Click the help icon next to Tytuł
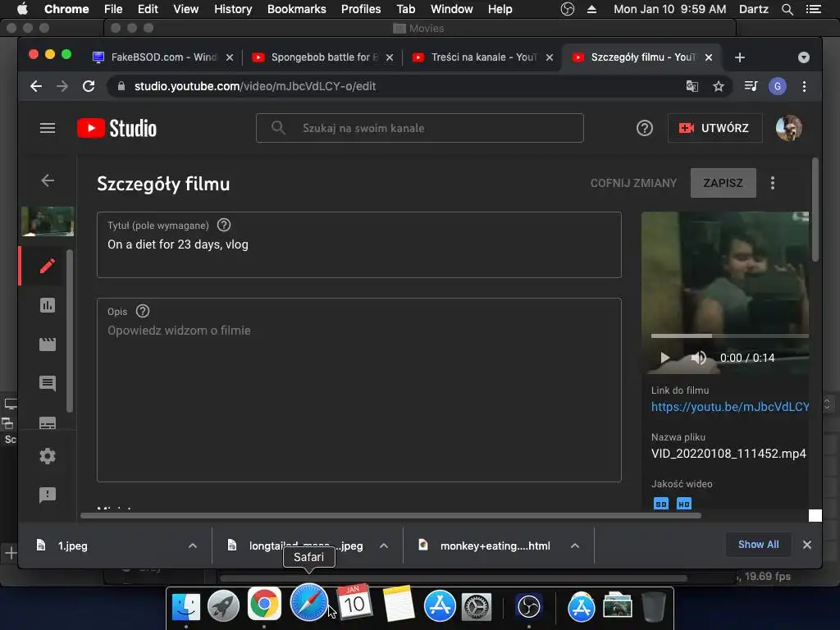Image resolution: width=840 pixels, height=630 pixels. 224,225
